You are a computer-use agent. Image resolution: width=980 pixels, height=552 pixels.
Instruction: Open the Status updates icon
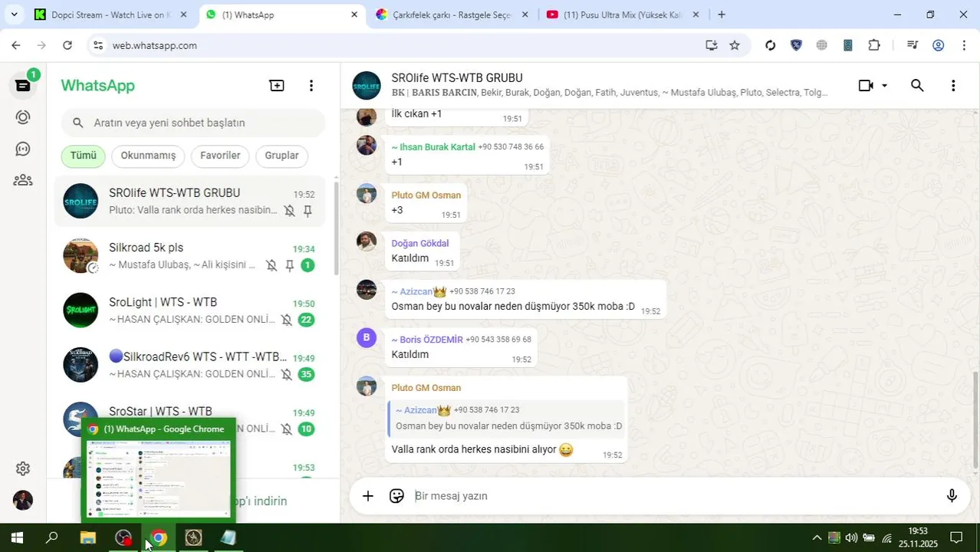[23, 117]
